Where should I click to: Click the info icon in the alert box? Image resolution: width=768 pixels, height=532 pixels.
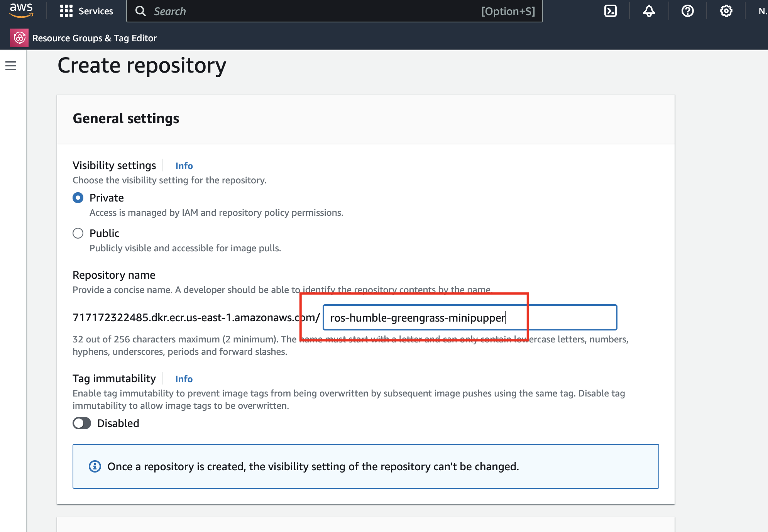point(95,466)
